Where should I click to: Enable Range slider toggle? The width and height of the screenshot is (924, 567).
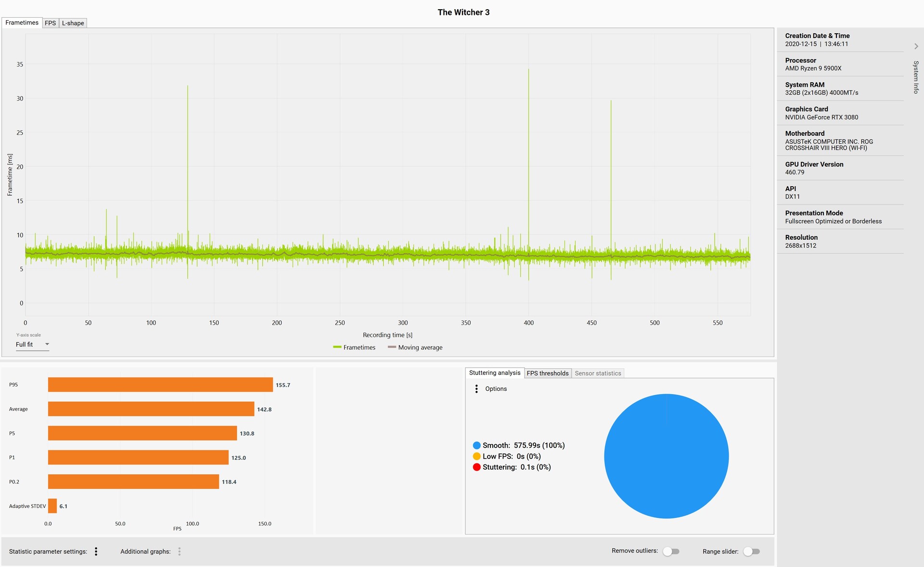[751, 552]
